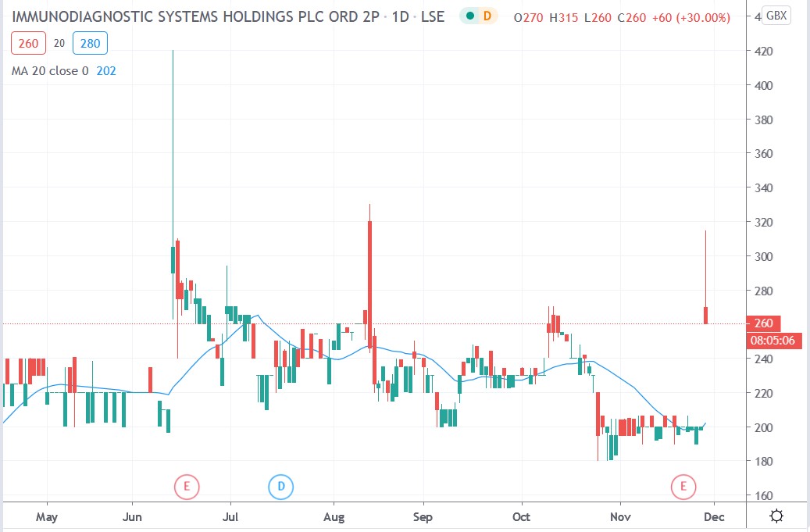Click the Dec label on time axis
810x532 pixels.
pos(714,517)
